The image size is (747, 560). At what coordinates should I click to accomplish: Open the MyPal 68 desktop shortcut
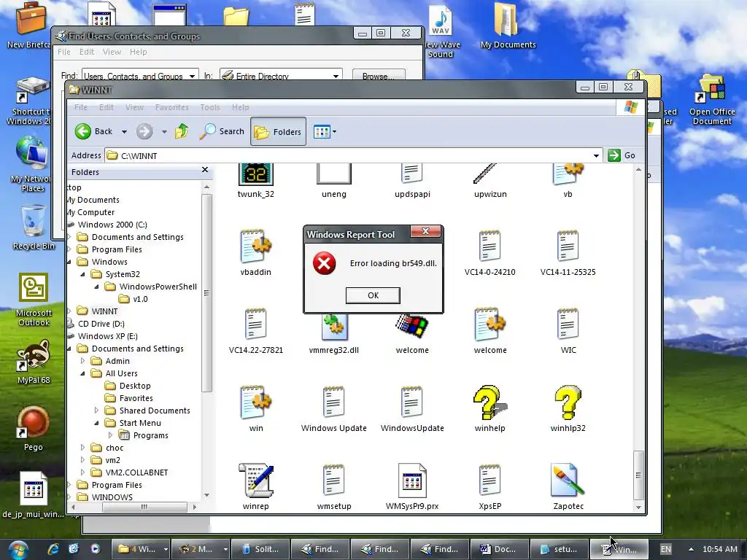34,362
